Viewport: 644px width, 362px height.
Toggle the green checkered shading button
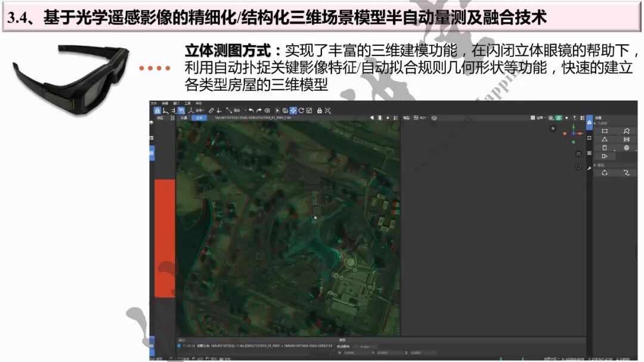[x=559, y=118]
